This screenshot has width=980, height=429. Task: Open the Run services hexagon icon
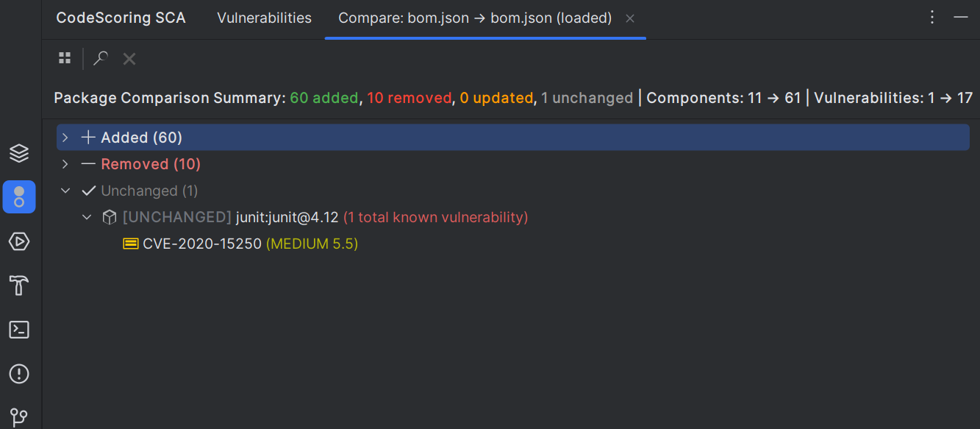19,241
